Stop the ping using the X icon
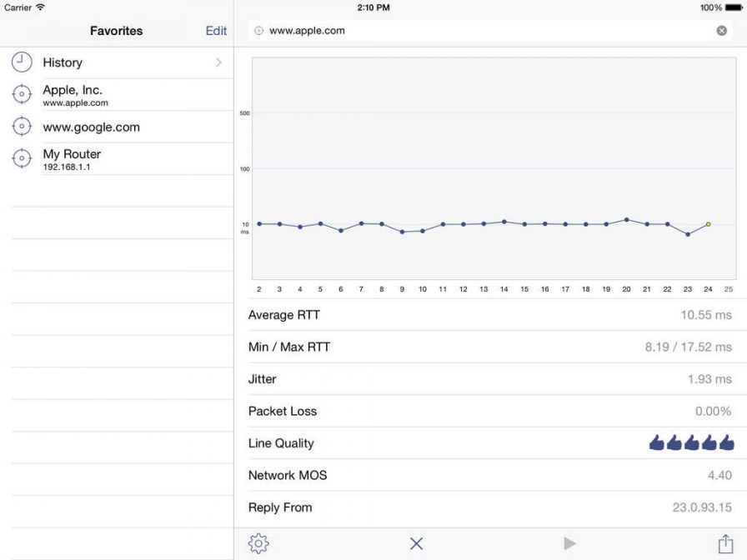The image size is (747, 560). [x=416, y=542]
